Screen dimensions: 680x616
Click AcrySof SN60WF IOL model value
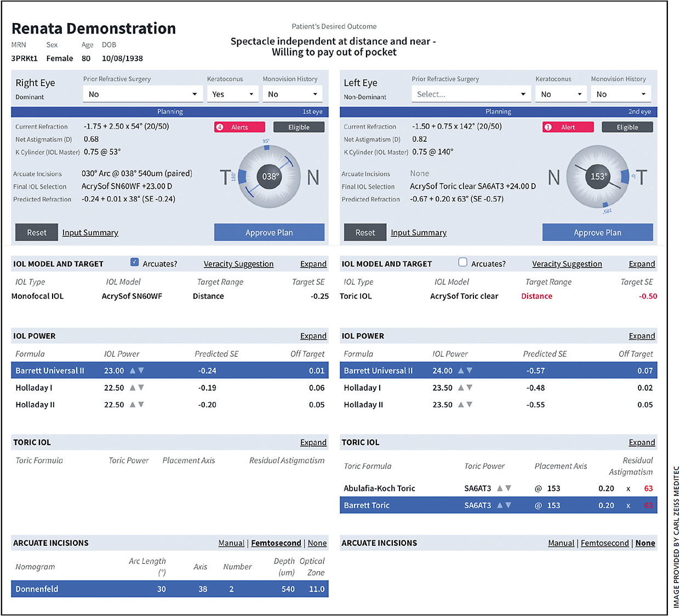pos(132,296)
